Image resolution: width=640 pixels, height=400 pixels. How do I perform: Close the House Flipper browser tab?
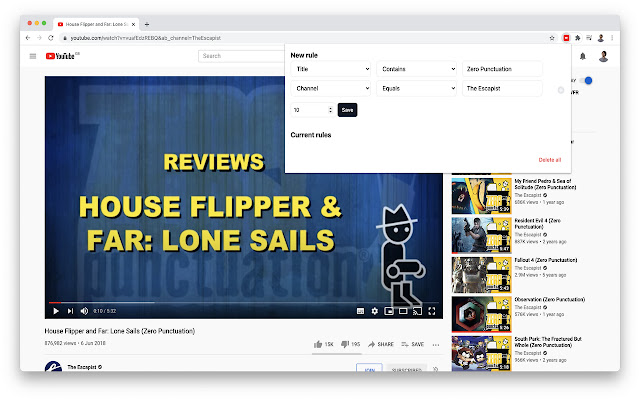(x=133, y=24)
